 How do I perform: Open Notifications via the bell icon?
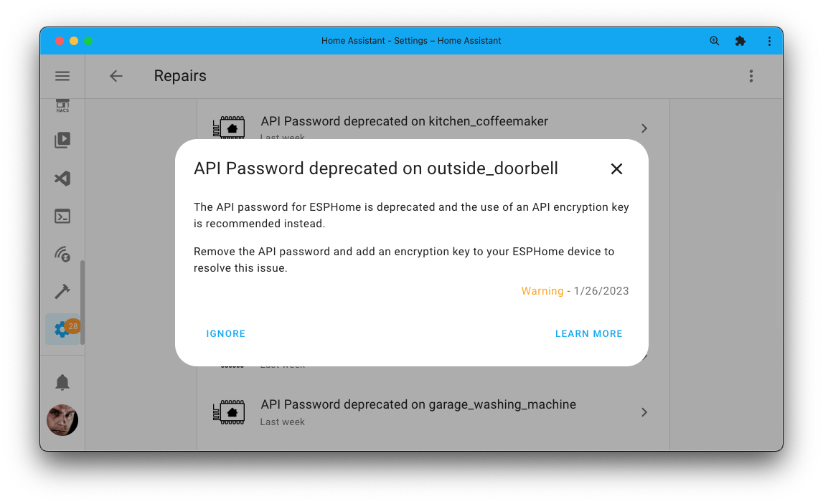pos(62,382)
